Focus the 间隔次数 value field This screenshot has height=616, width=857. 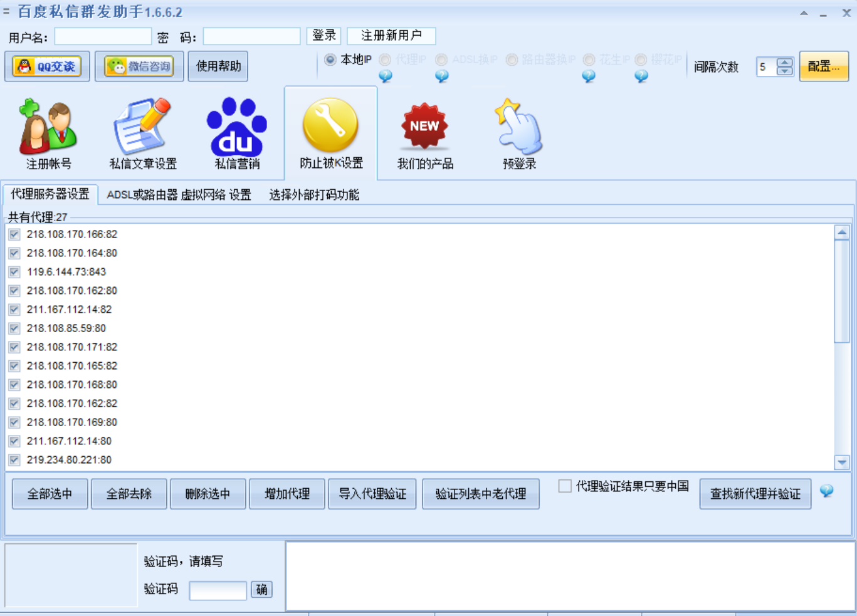click(x=767, y=66)
